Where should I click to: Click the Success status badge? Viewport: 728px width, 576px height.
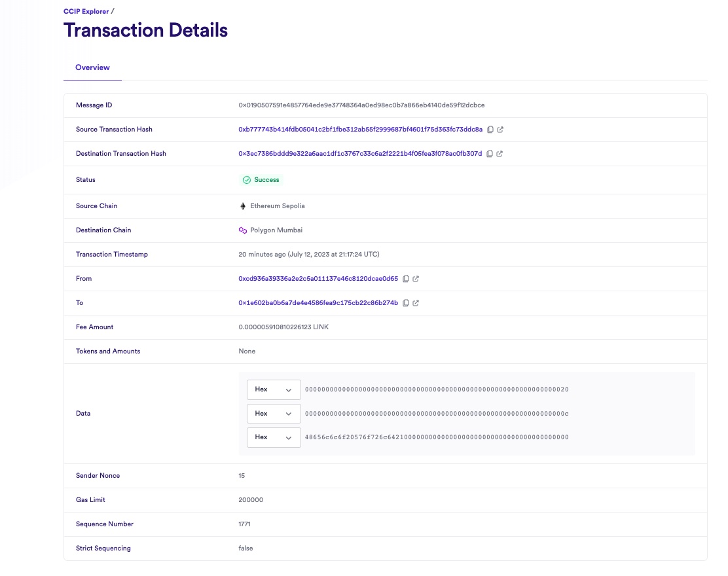pos(261,180)
